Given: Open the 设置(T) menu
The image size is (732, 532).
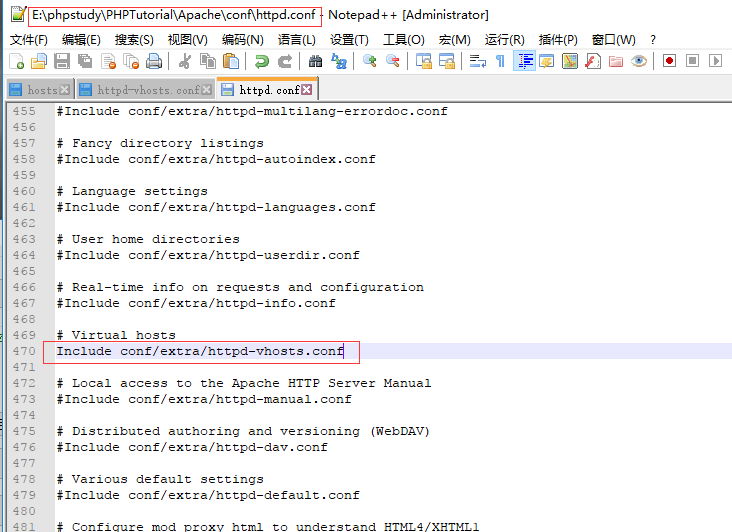Looking at the screenshot, I should pyautogui.click(x=349, y=40).
